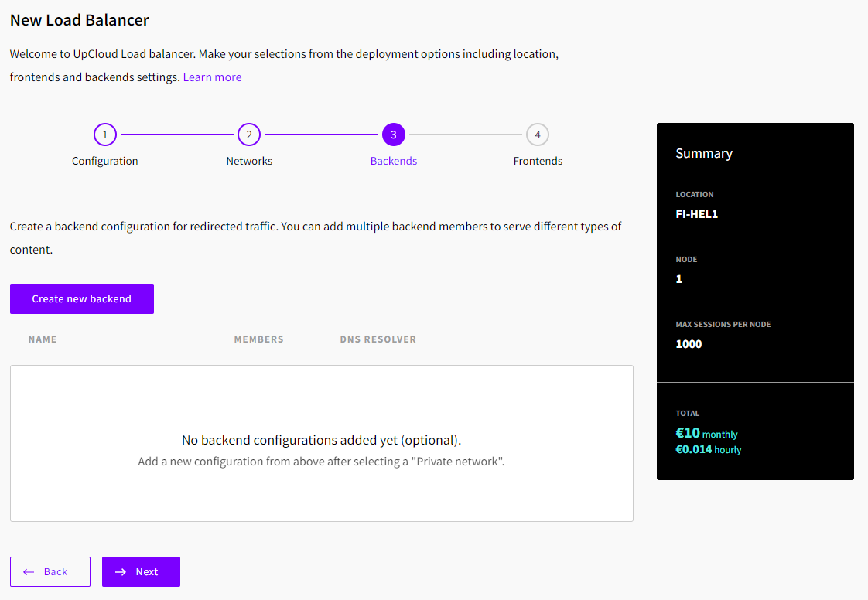Select step 3 circle for Backends
The image size is (868, 600).
point(394,135)
